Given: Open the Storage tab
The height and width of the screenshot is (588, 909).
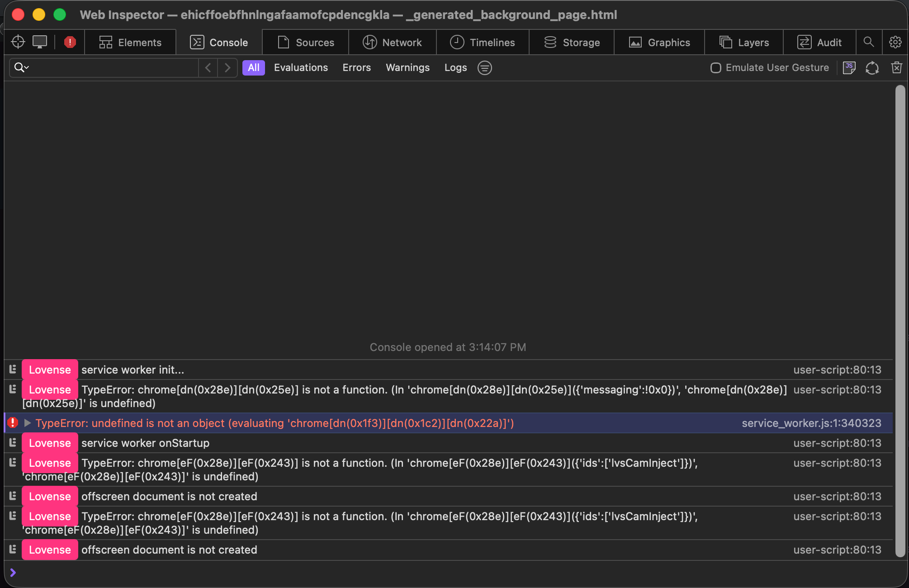Looking at the screenshot, I should (x=571, y=42).
